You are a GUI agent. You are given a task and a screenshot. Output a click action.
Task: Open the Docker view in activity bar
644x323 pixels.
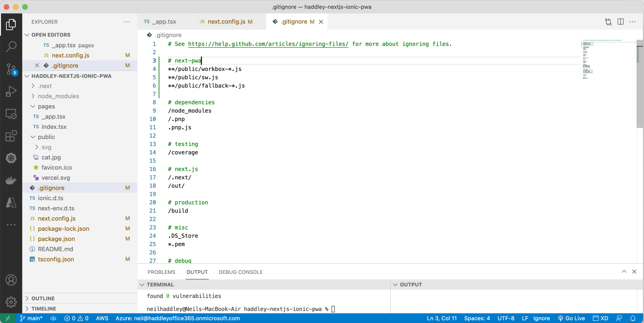11,180
